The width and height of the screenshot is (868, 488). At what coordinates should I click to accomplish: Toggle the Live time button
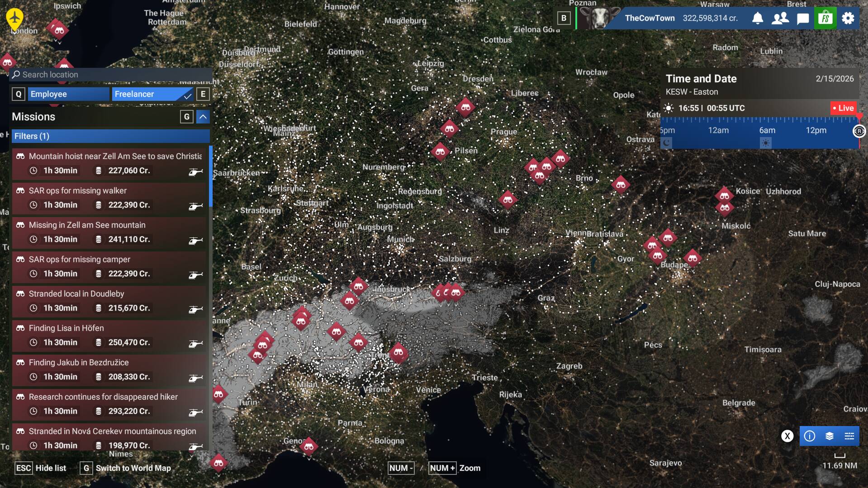(844, 108)
